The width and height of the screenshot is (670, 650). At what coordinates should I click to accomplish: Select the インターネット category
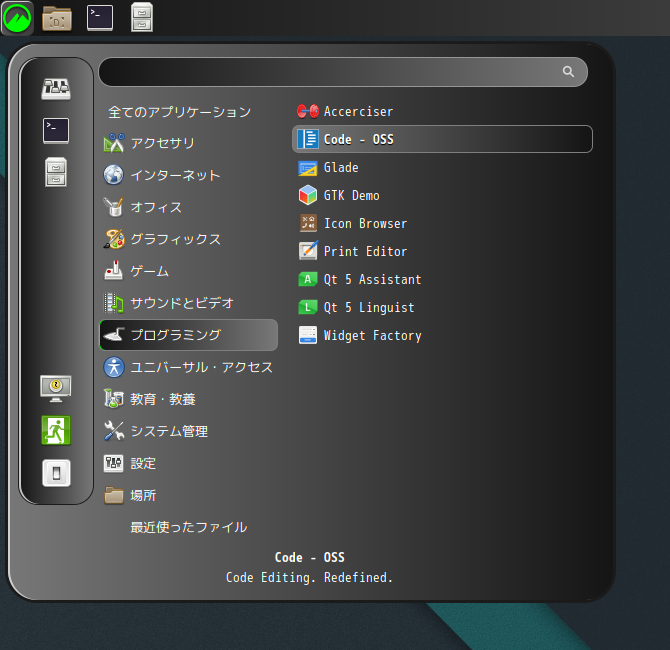[188, 175]
